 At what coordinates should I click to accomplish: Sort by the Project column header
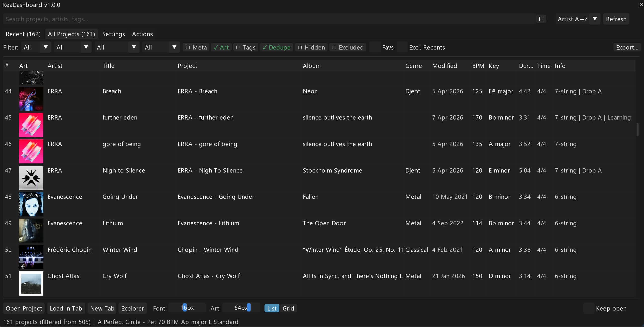point(187,66)
